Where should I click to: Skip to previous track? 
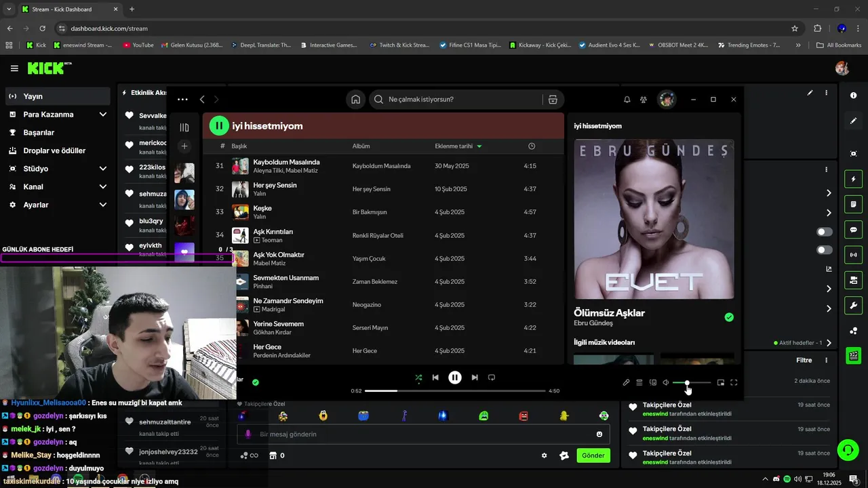pyautogui.click(x=435, y=378)
